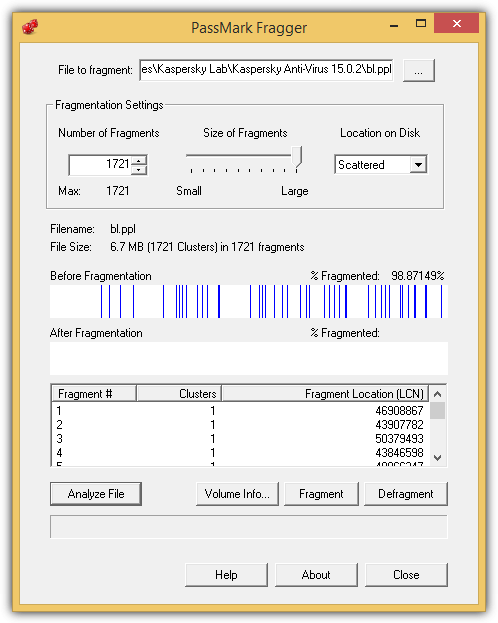The height and width of the screenshot is (623, 498).
Task: Minimize the PassMark Fragger window
Action: (394, 25)
